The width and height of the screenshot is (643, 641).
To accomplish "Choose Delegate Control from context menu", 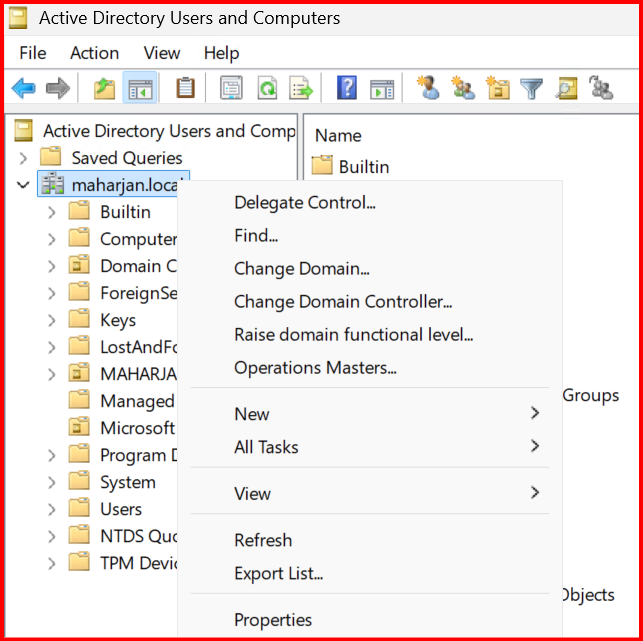I will [x=304, y=203].
